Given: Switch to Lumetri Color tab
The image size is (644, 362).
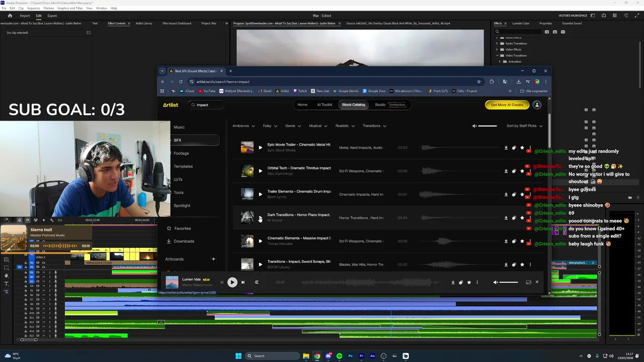Looking at the screenshot, I should (521, 23).
